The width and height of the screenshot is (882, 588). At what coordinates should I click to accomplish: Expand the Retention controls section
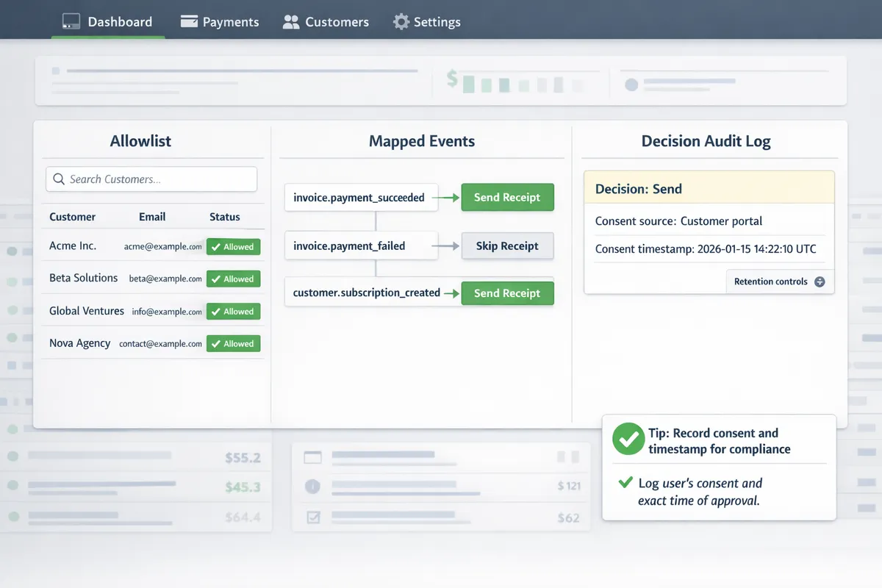coord(778,282)
